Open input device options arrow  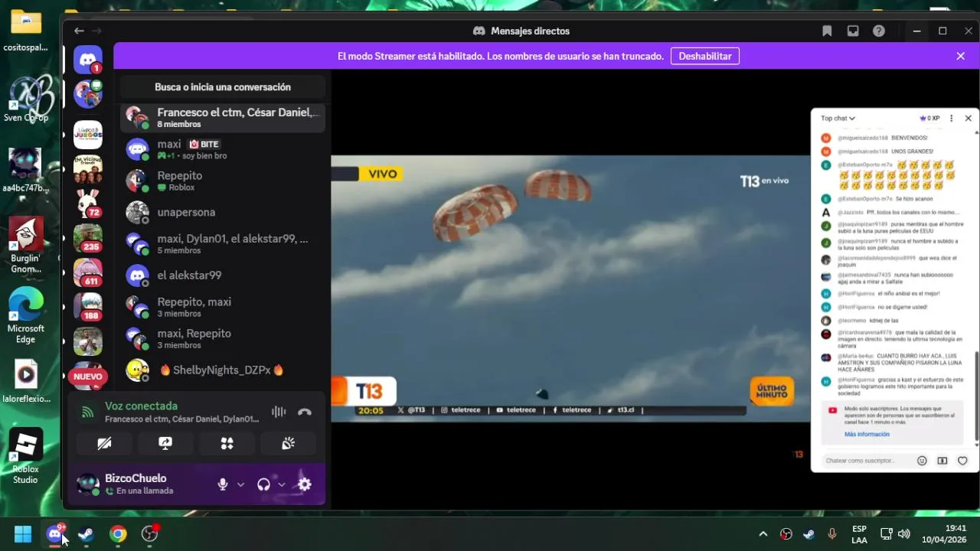pyautogui.click(x=240, y=484)
